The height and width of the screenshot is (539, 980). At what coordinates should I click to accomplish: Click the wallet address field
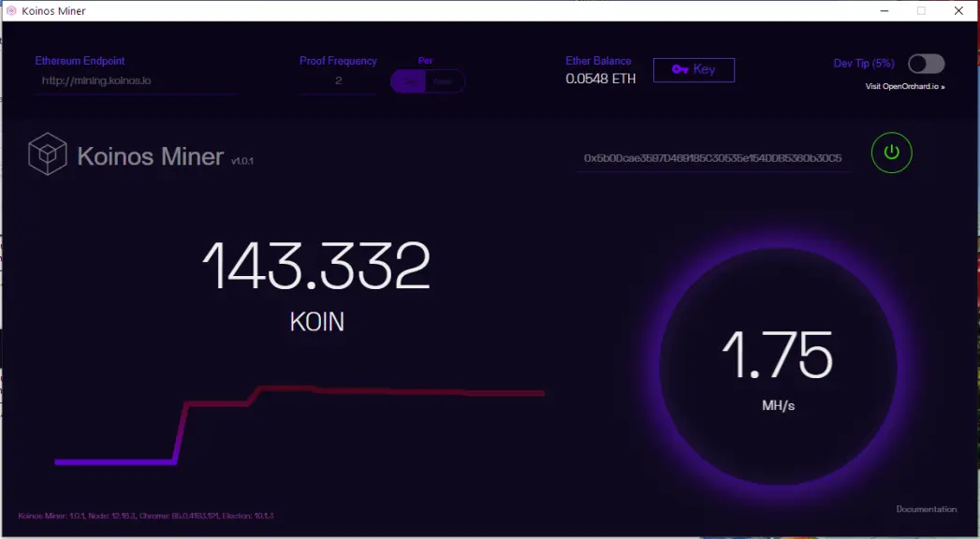pyautogui.click(x=712, y=159)
